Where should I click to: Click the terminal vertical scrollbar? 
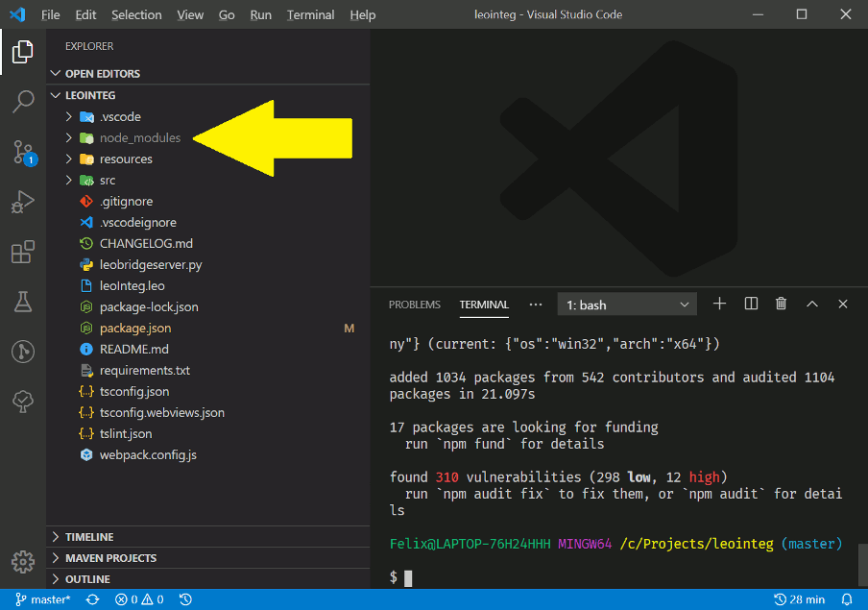point(862,565)
